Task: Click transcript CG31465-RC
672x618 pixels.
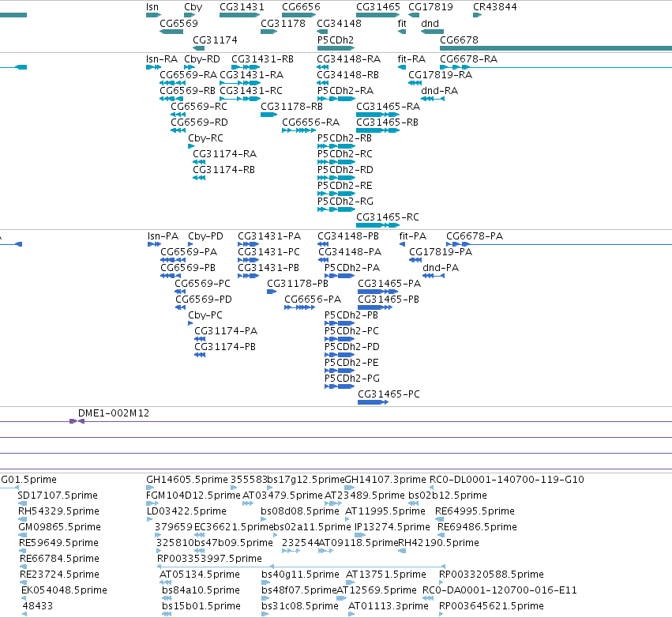Action: tap(388, 217)
